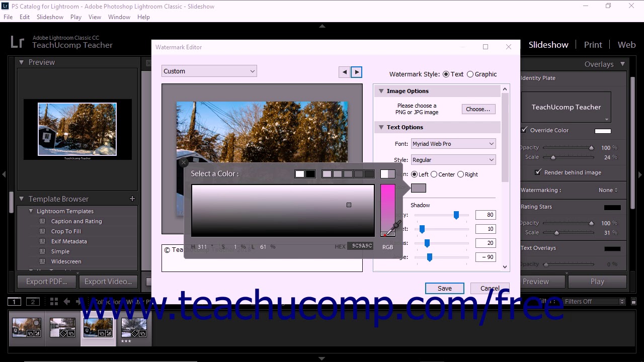Viewport: 644px width, 362px height.
Task: Select the Exif Metadata template
Action: coord(69,241)
